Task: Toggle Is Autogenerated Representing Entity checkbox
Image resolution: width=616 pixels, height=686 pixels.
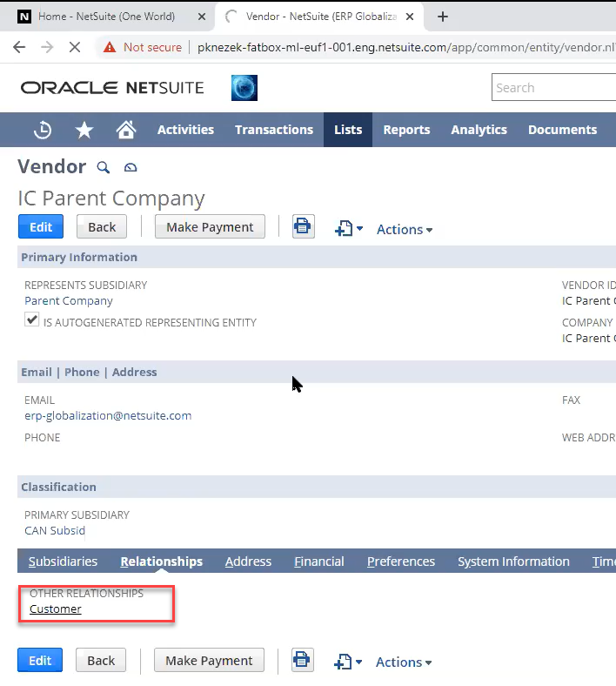Action: (x=32, y=321)
